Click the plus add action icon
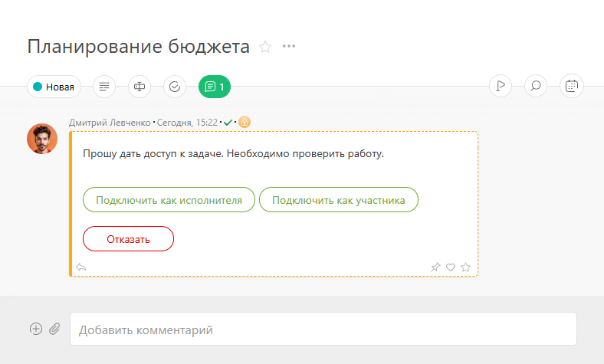 tap(36, 329)
